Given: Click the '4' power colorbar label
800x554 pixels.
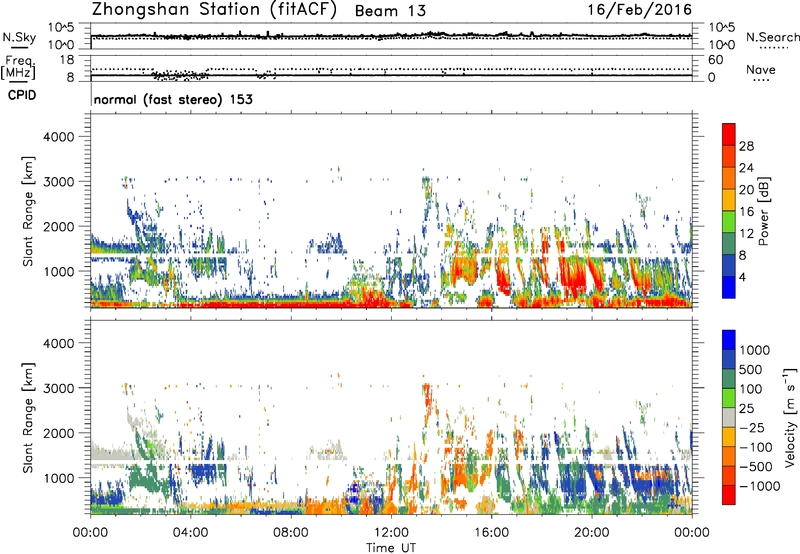Looking at the screenshot, I should [743, 277].
